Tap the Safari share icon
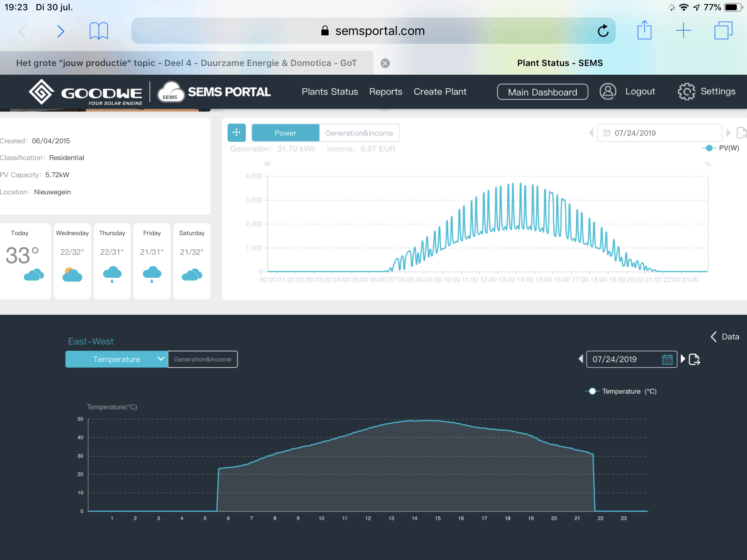 pyautogui.click(x=644, y=30)
